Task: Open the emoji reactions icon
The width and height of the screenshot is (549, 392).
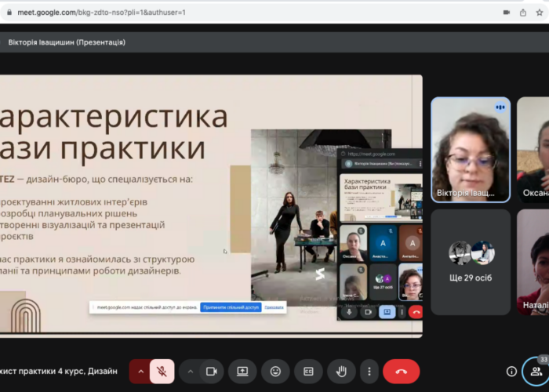Action: point(275,372)
